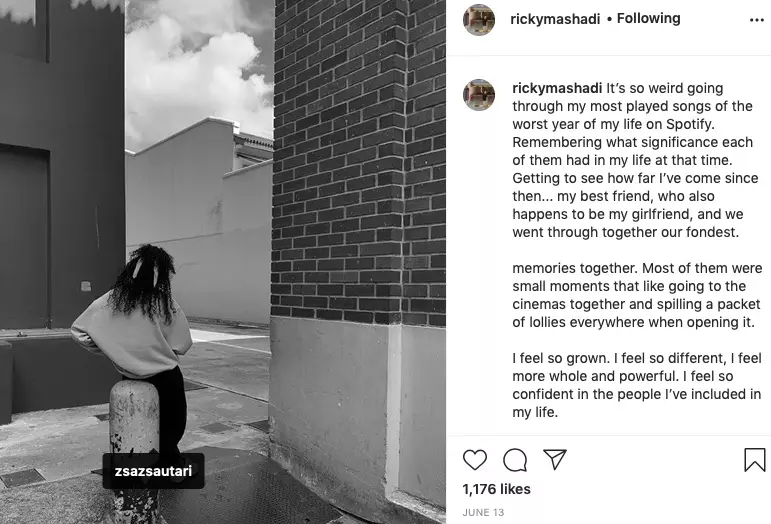Share post via paper plane icon

555,459
